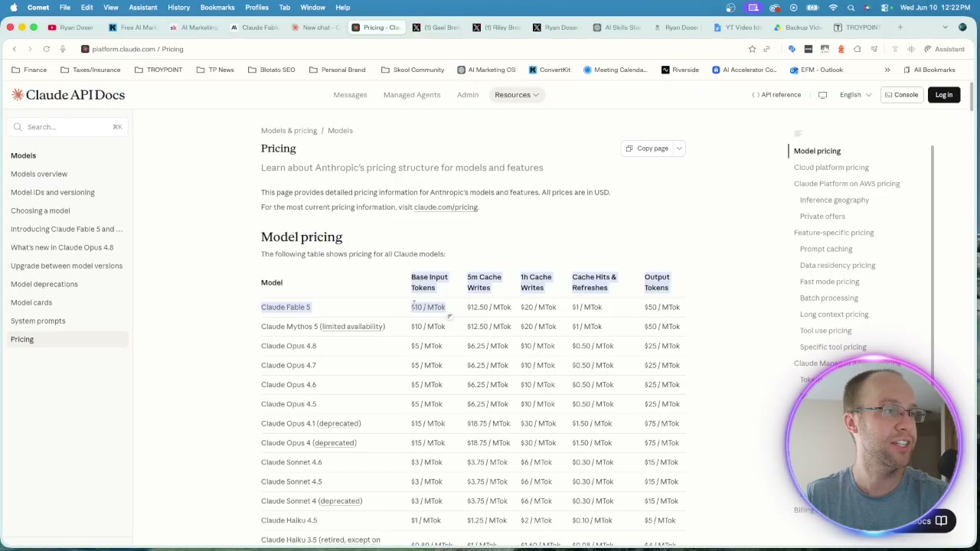The image size is (980, 551).
Task: Open a new browser tab with plus
Action: click(900, 28)
